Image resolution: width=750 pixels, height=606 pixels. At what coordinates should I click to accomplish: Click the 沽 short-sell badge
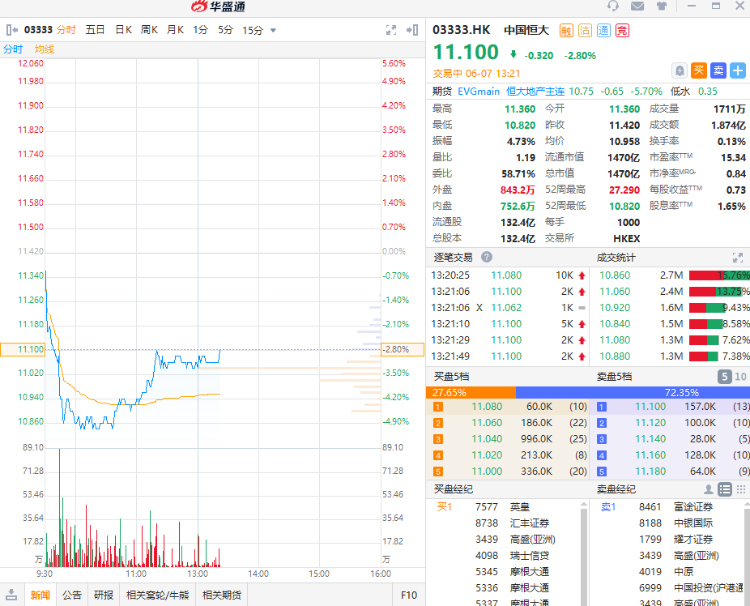click(x=585, y=31)
